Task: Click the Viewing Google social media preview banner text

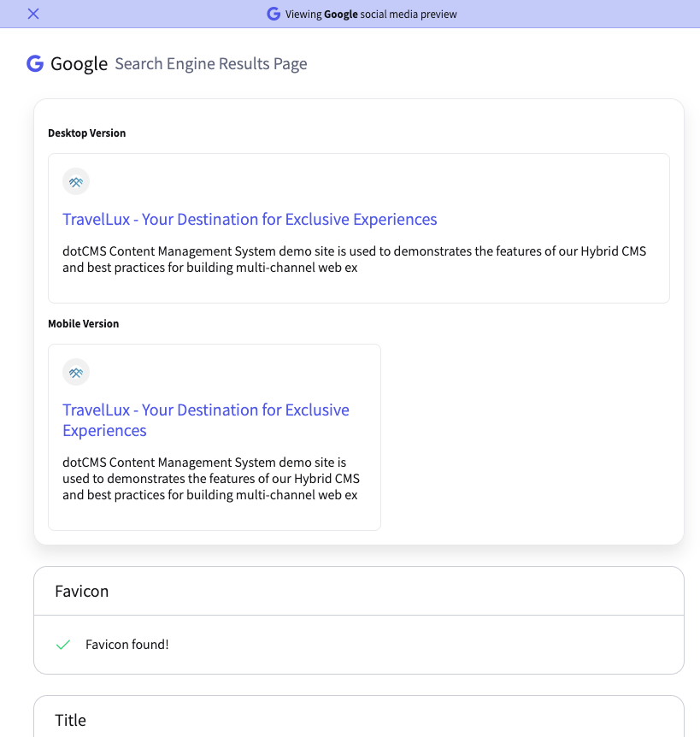Action: 371,14
